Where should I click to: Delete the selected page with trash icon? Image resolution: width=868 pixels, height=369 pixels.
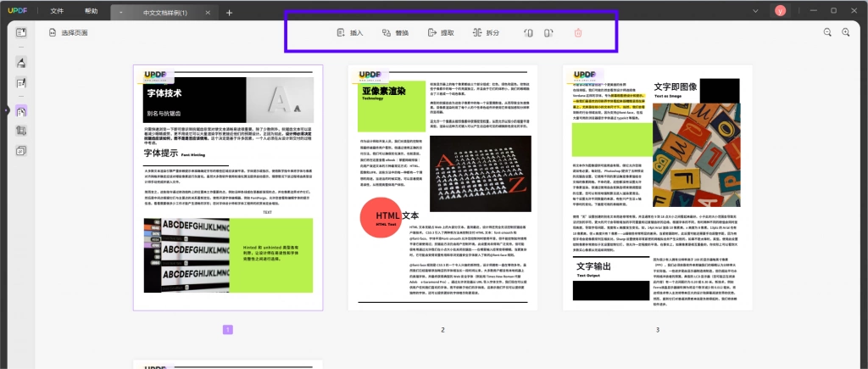click(578, 33)
